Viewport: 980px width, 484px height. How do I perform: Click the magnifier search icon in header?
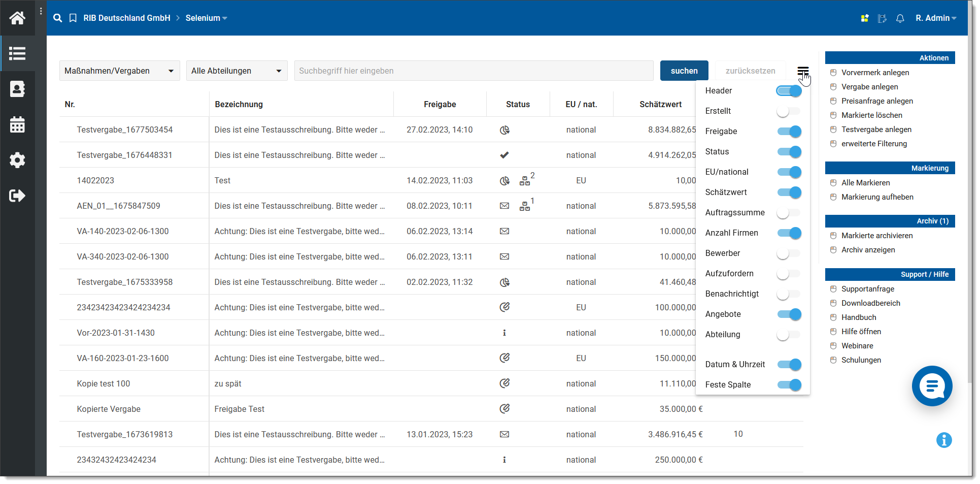[58, 18]
